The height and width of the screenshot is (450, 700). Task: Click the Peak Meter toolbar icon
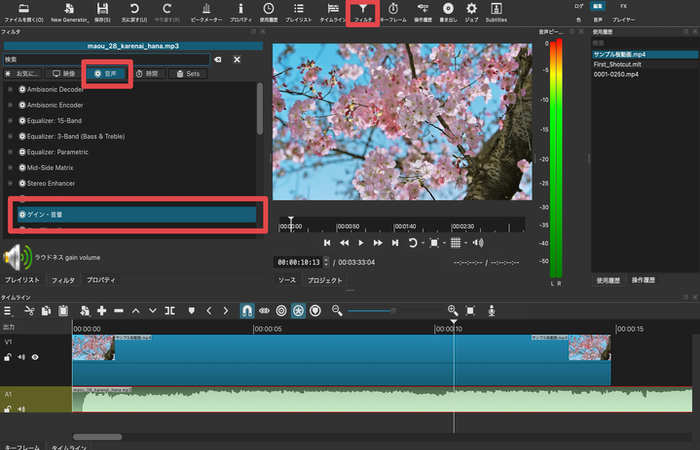205,12
